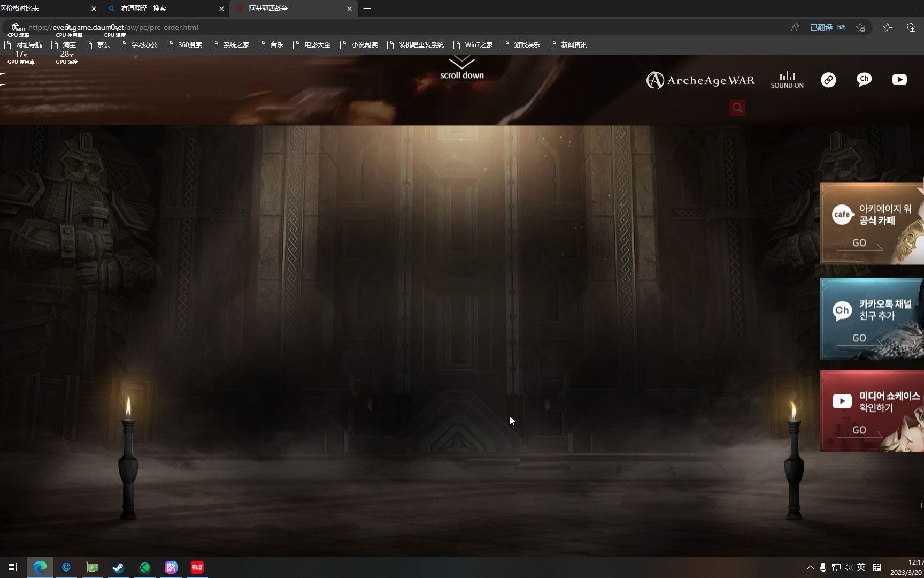Open the 网址导航 bookmark
Image resolution: width=924 pixels, height=578 pixels.
click(x=23, y=45)
